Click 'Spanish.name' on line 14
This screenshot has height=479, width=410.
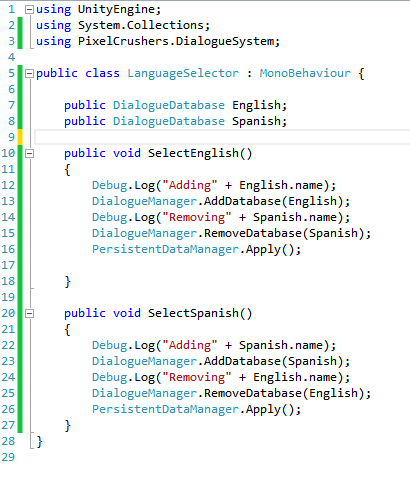(295, 217)
